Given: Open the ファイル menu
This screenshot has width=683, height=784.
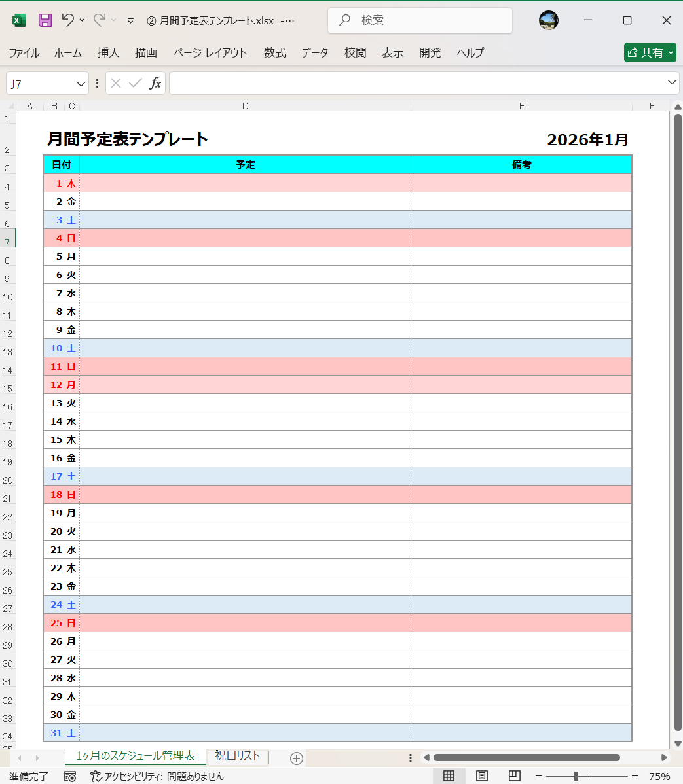Looking at the screenshot, I should (24, 53).
